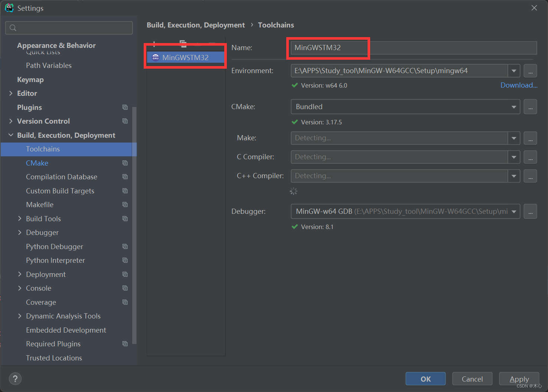Open the Debugger MinGW-w64 GDB dropdown
Viewport: 548px width, 392px height.
pos(405,212)
